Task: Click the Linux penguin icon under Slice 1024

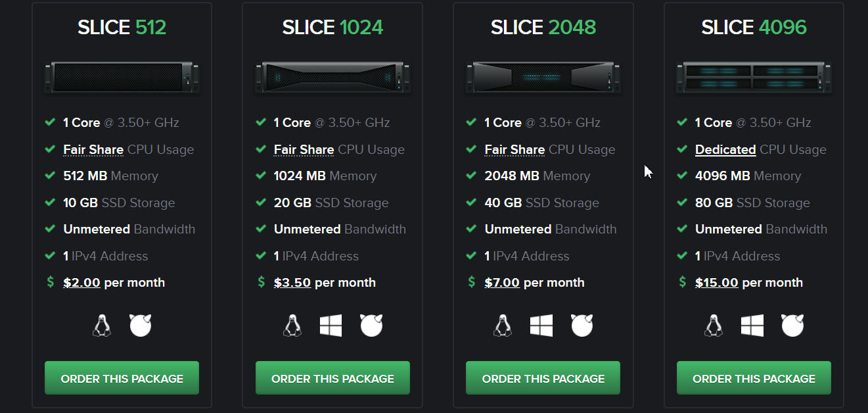Action: click(x=292, y=325)
